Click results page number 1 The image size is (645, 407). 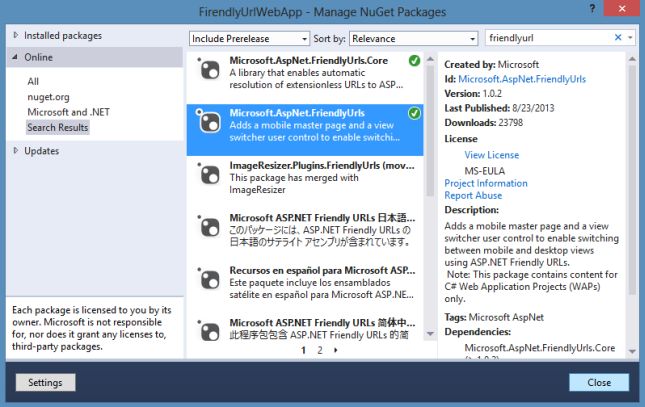(303, 351)
